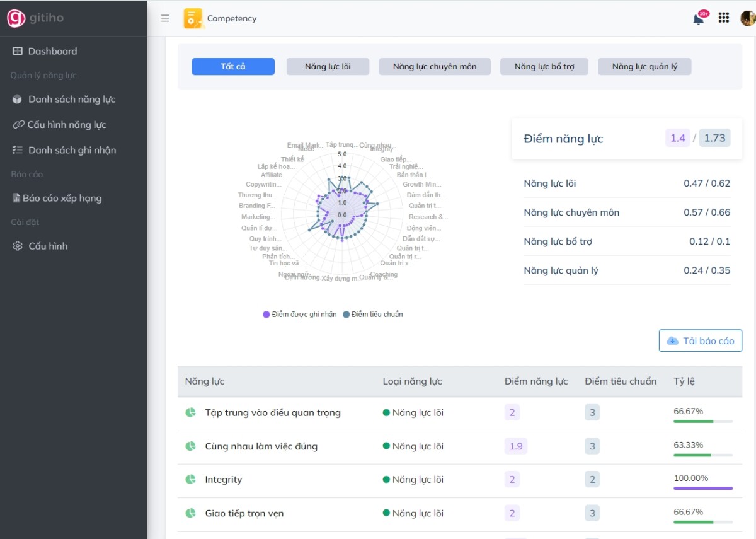Click the gitiho logo icon
756x539 pixels.
tap(16, 18)
